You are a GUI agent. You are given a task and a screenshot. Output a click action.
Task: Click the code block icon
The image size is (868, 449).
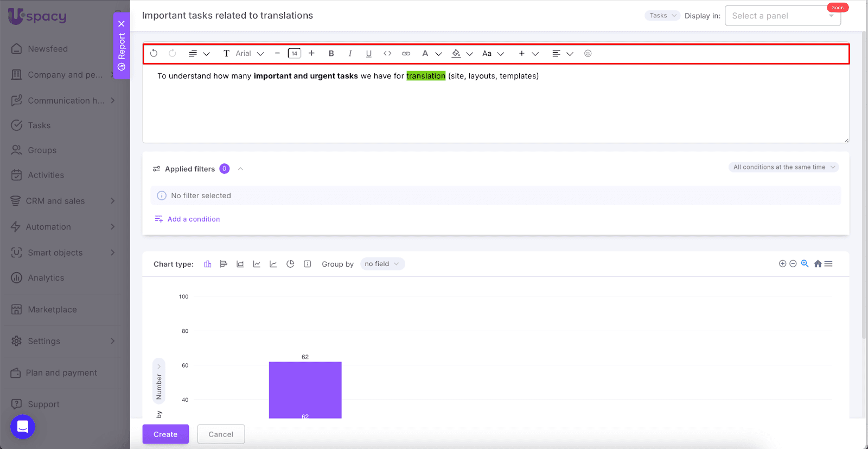[387, 53]
